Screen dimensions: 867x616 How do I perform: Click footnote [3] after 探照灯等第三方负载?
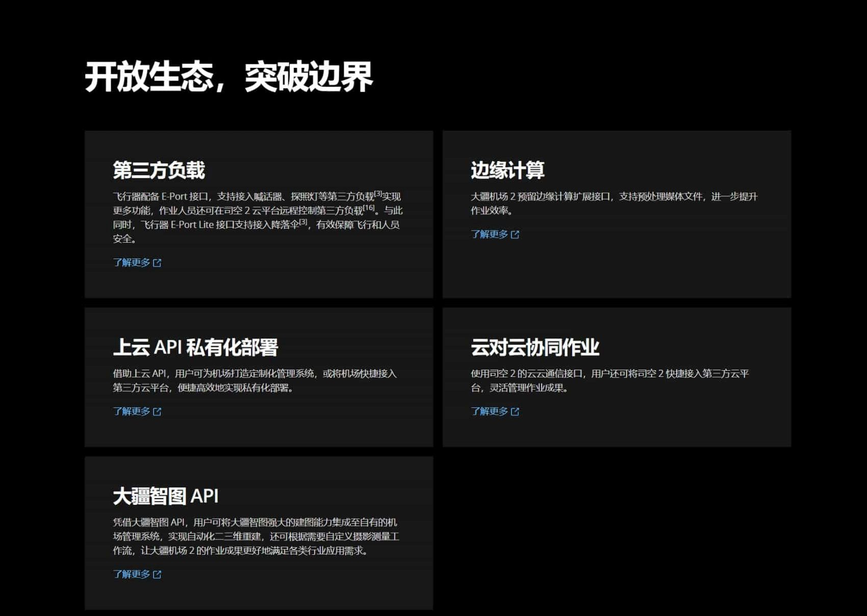click(x=378, y=194)
